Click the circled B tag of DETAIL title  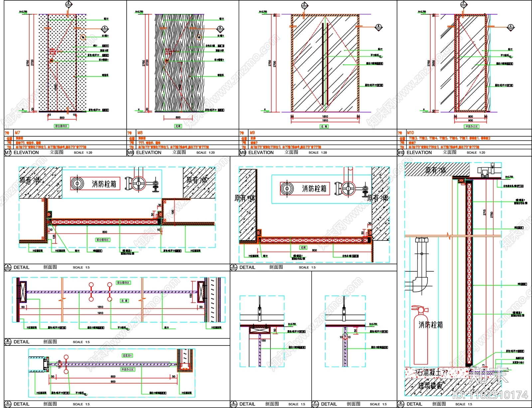tap(8, 341)
